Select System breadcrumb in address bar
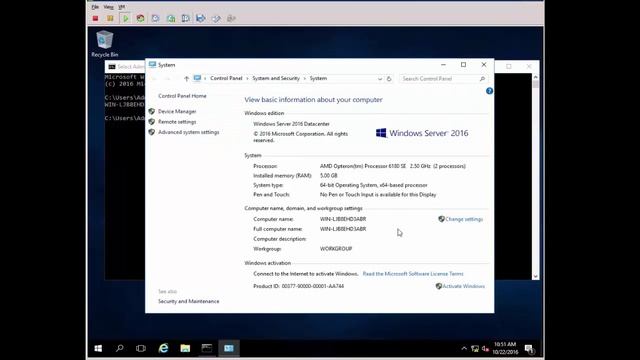Viewport: 640px width, 360px height. coord(318,78)
